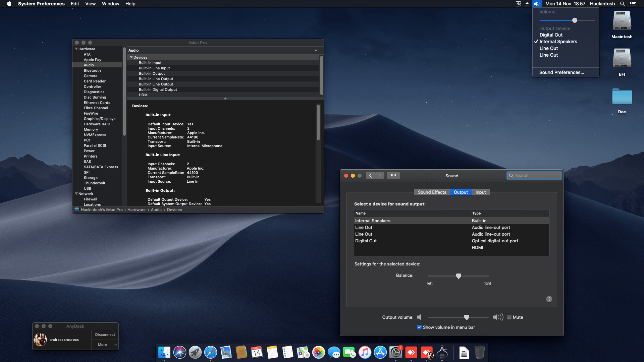Open the View menu
The width and height of the screenshot is (644, 362).
tap(90, 4)
